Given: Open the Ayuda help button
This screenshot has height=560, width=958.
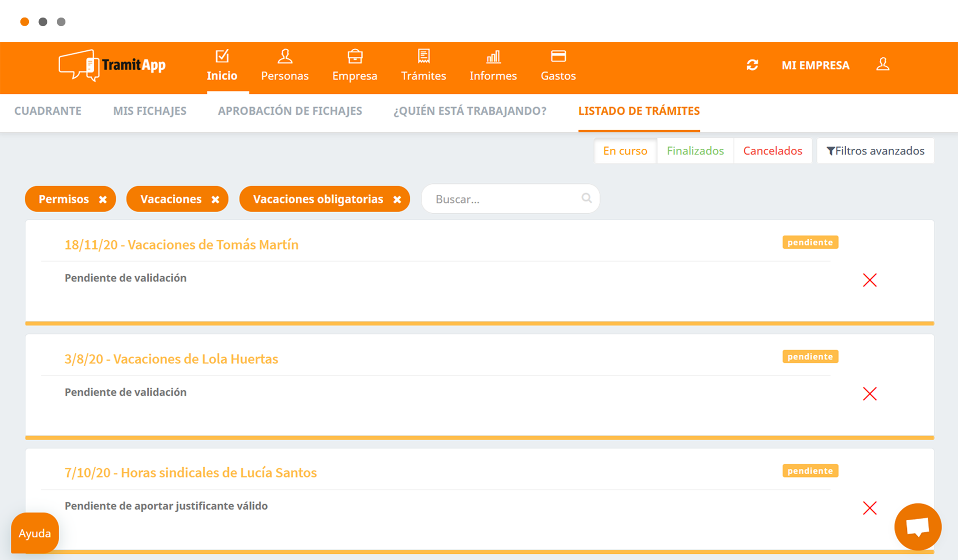Looking at the screenshot, I should (x=35, y=533).
